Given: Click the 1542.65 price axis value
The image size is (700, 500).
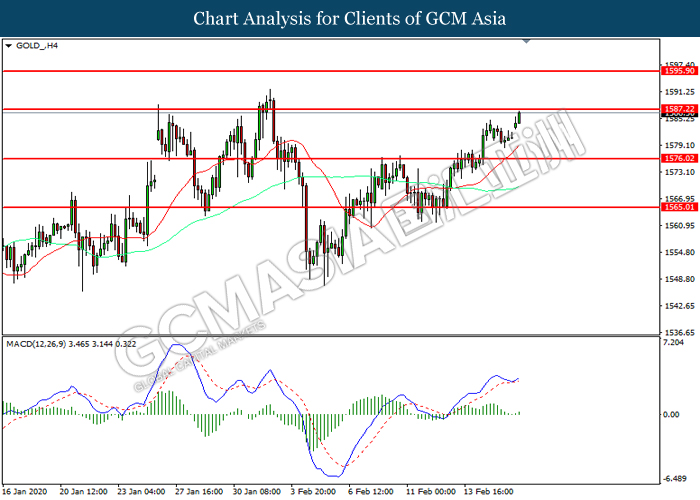Looking at the screenshot, I should (679, 306).
